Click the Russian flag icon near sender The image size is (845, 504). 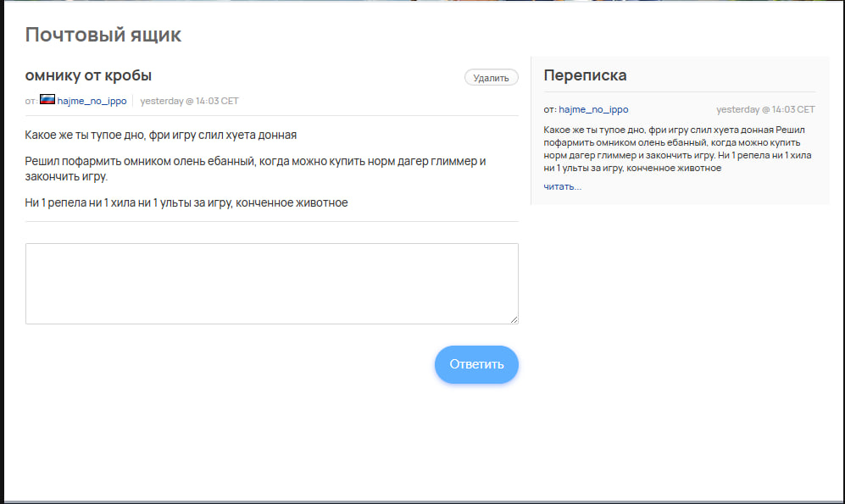click(x=47, y=100)
